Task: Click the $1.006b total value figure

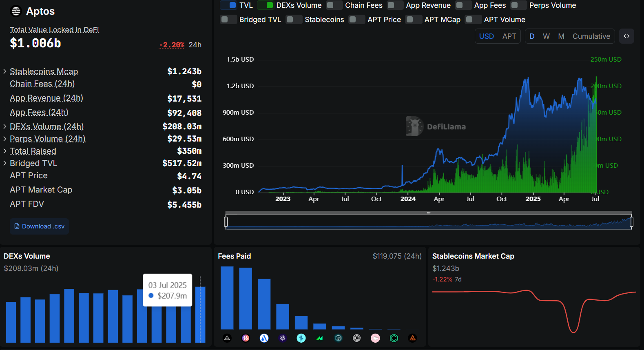Action: point(35,43)
